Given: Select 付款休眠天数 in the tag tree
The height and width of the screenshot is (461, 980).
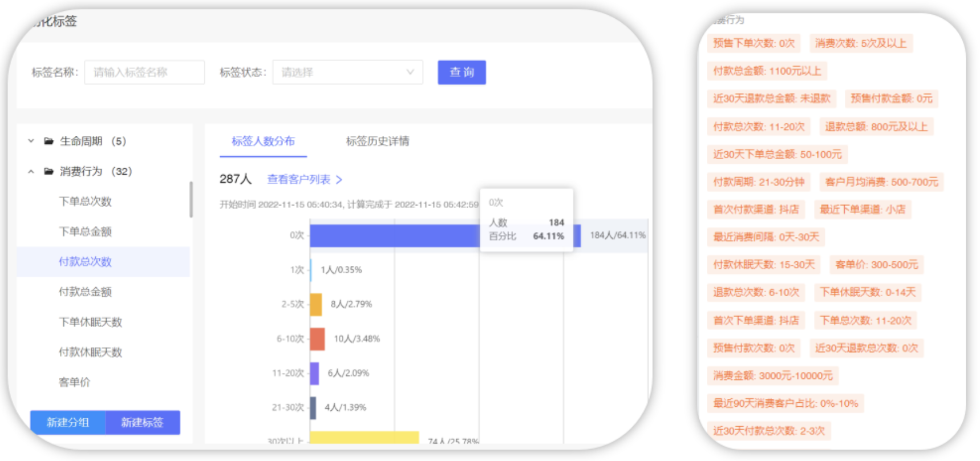Looking at the screenshot, I should (x=90, y=353).
